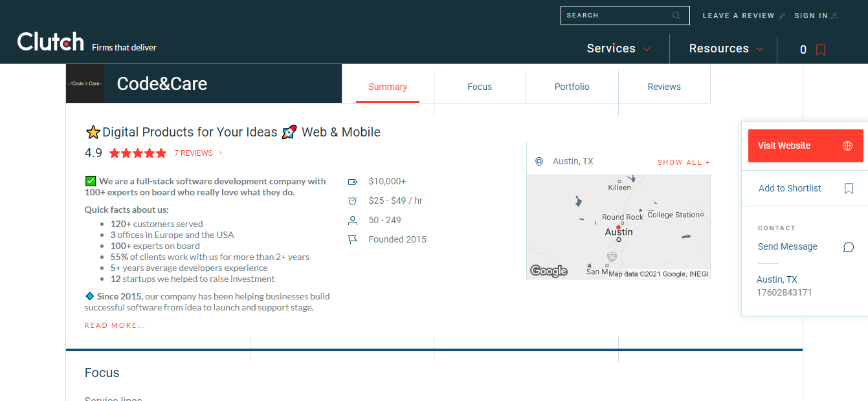Screen dimensions: 868x401
Task: Click the Code&Care company name heading
Action: (x=162, y=83)
